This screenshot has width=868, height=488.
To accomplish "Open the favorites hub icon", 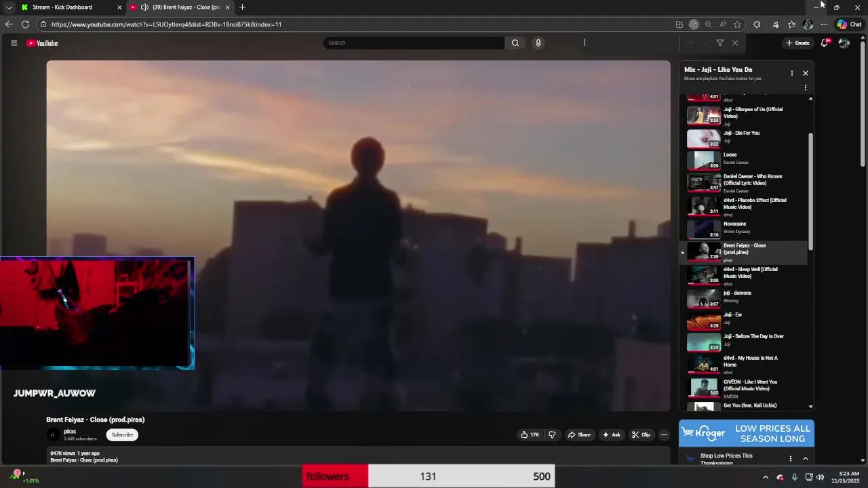I will click(x=791, y=24).
